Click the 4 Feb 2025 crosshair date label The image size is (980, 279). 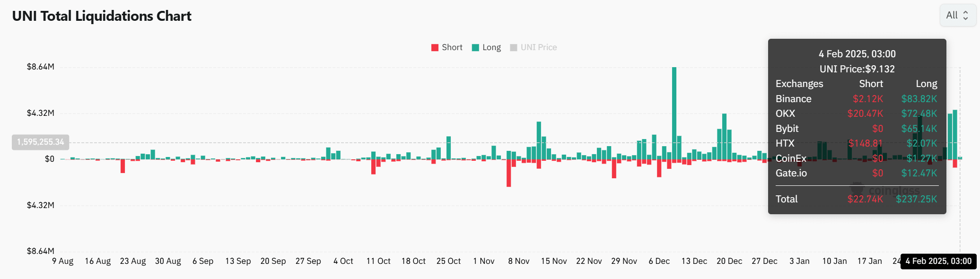click(x=938, y=261)
